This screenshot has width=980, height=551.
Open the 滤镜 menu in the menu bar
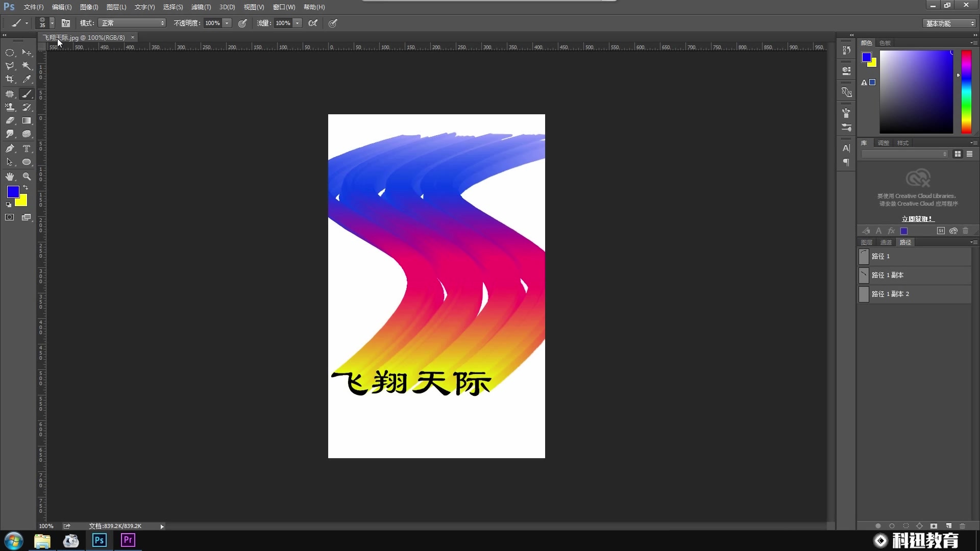point(200,7)
